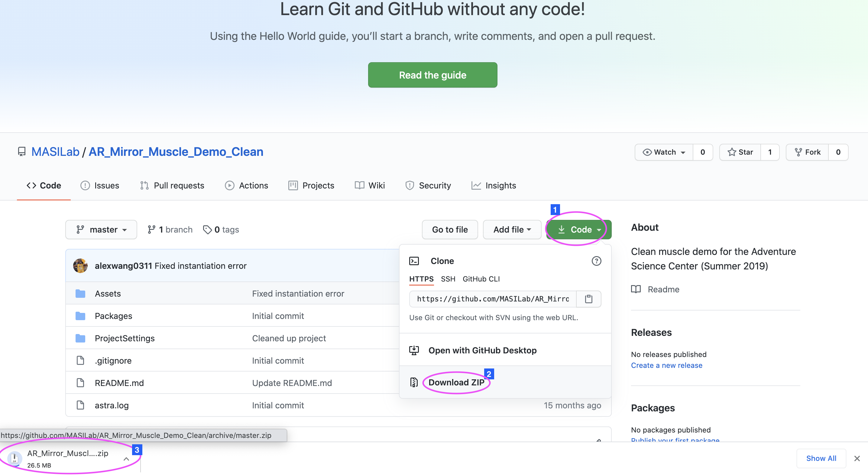The width and height of the screenshot is (868, 476).
Task: Open the Create a new release link
Action: pyautogui.click(x=666, y=365)
